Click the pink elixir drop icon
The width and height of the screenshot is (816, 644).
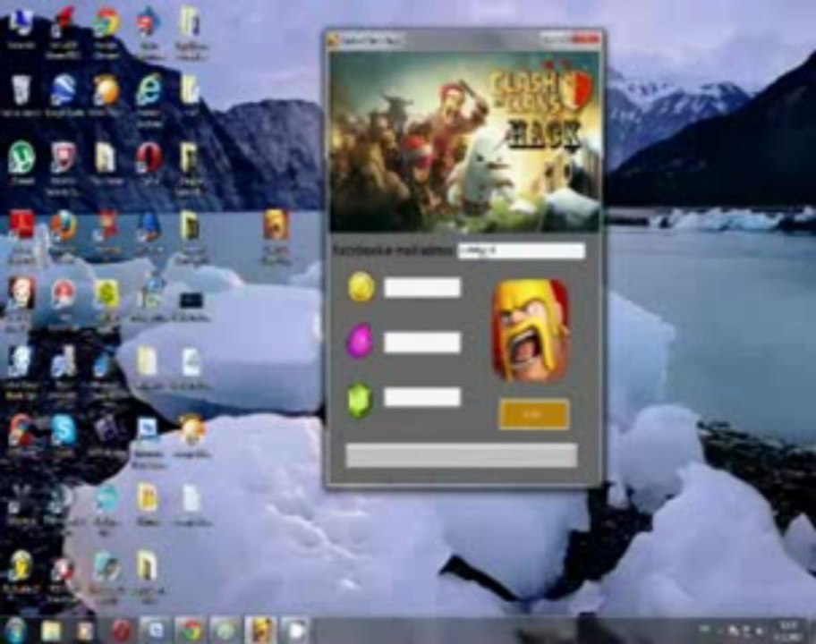pos(360,342)
